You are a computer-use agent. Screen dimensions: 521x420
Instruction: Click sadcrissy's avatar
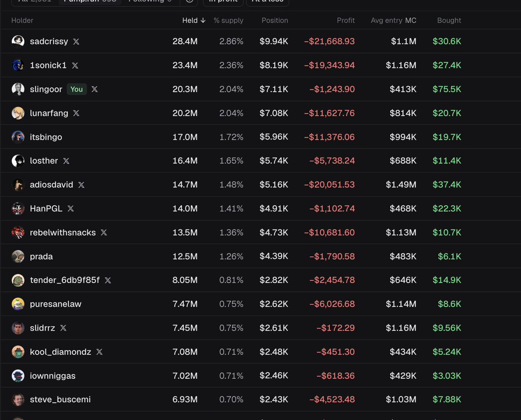18,41
